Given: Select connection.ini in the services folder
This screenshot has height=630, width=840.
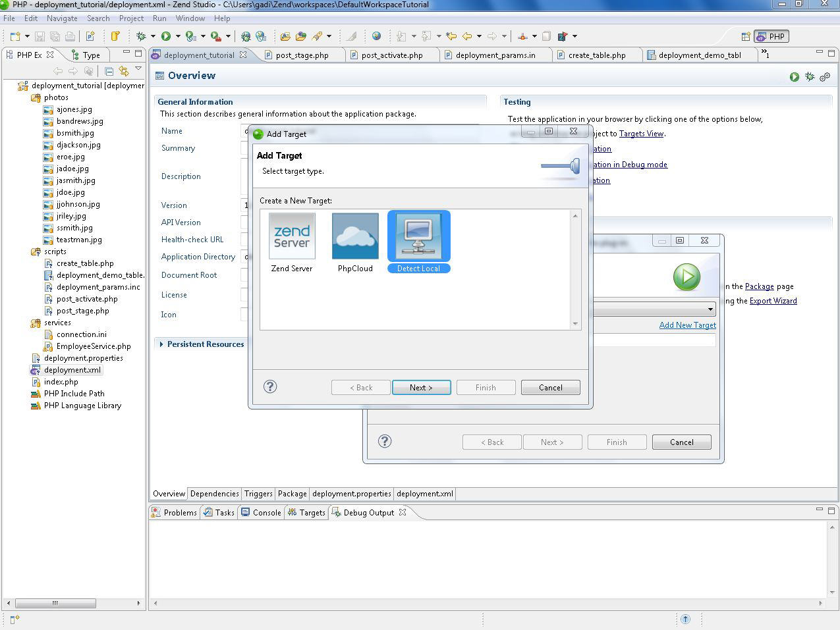Looking at the screenshot, I should point(82,334).
